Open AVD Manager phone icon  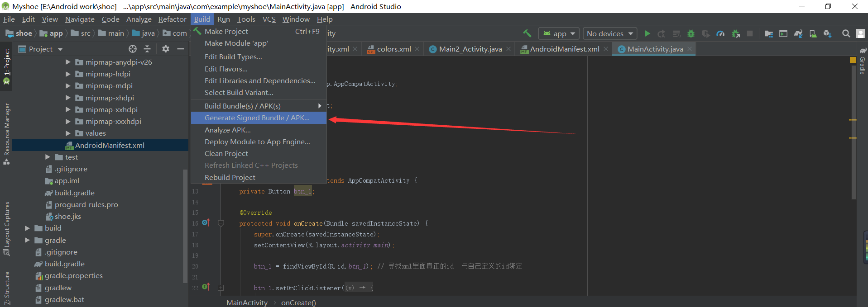(x=813, y=33)
